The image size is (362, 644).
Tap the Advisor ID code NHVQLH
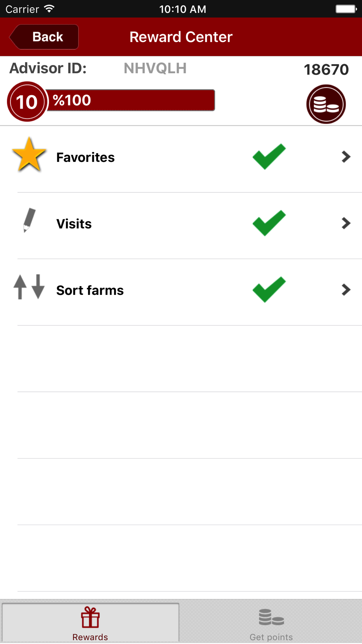point(155,68)
